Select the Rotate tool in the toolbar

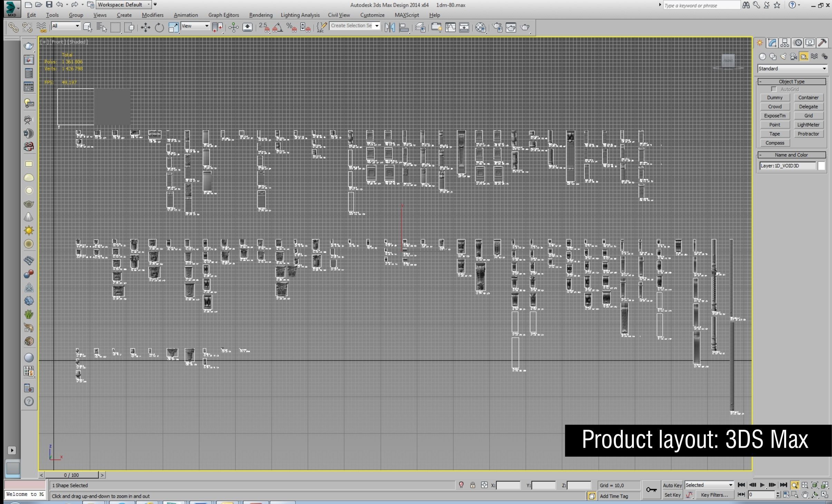point(159,28)
